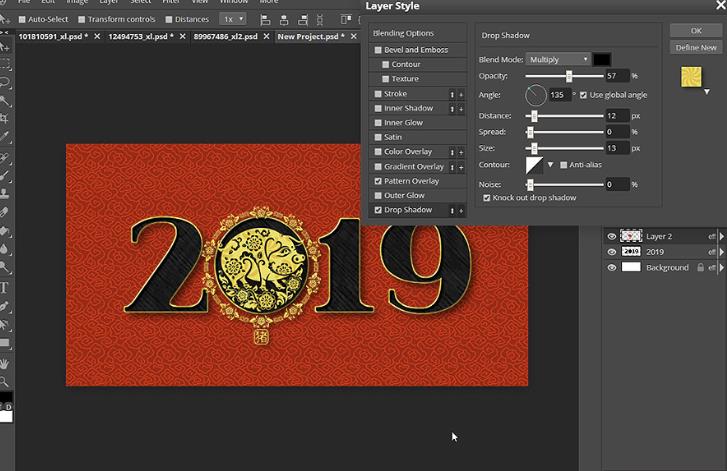Click the align left edges icon
The image size is (727, 471).
tap(265, 19)
